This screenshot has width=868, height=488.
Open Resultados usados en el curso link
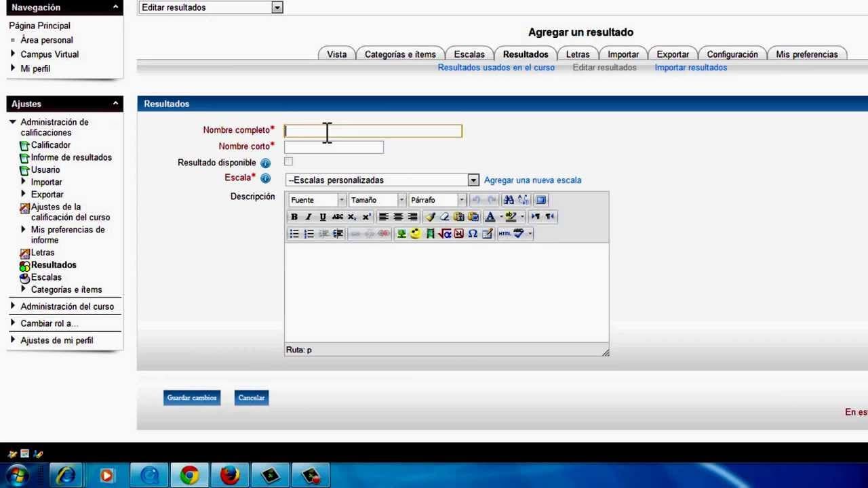point(496,67)
